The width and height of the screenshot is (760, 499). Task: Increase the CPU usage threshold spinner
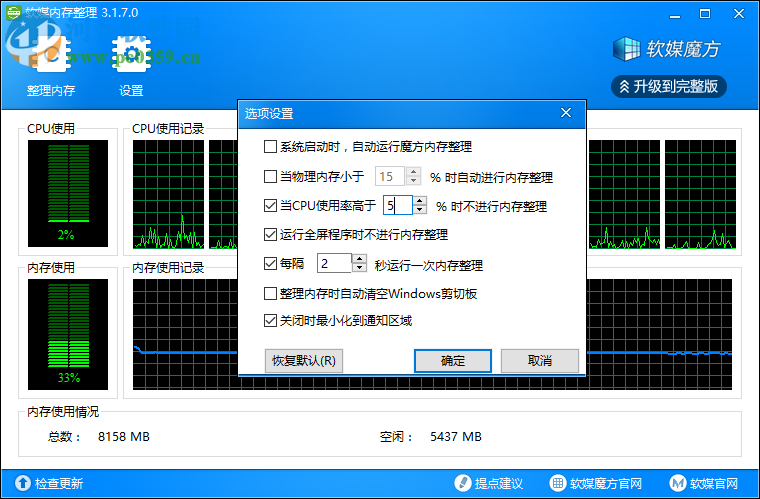[x=420, y=201]
